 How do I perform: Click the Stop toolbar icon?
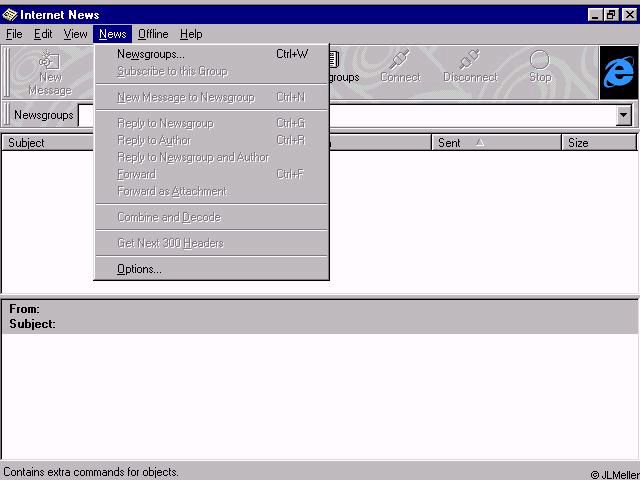540,67
